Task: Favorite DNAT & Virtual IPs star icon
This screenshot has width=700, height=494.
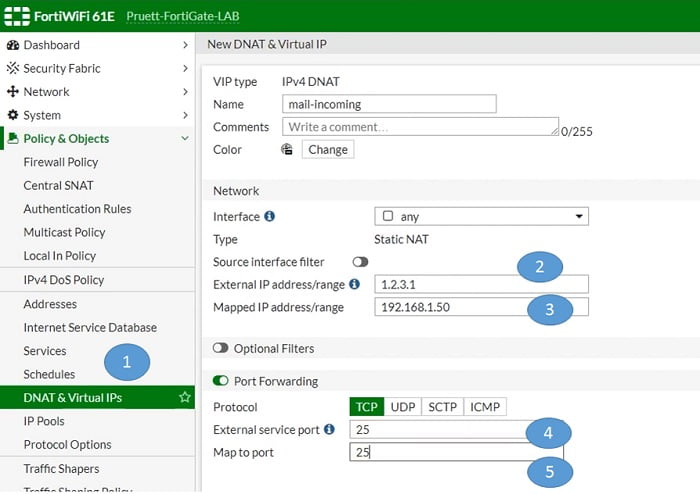Action: click(184, 397)
